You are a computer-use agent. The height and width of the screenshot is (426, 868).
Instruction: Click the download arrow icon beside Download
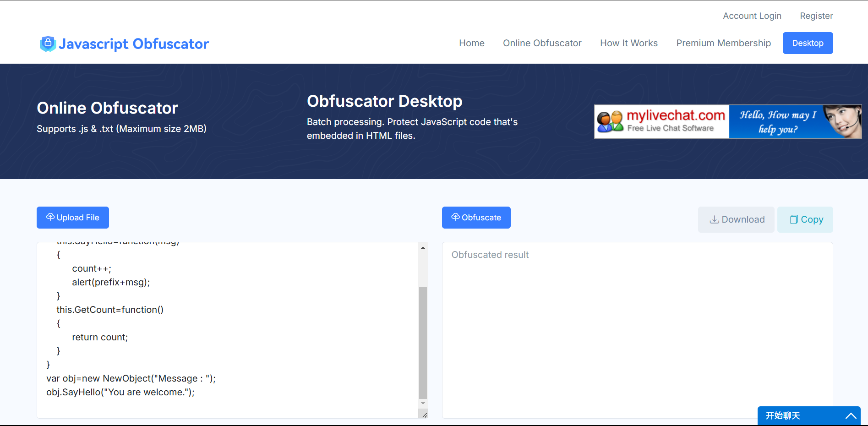click(714, 219)
